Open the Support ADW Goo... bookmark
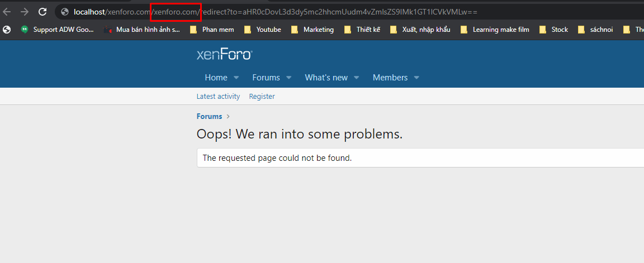This screenshot has width=644, height=263. (x=57, y=30)
